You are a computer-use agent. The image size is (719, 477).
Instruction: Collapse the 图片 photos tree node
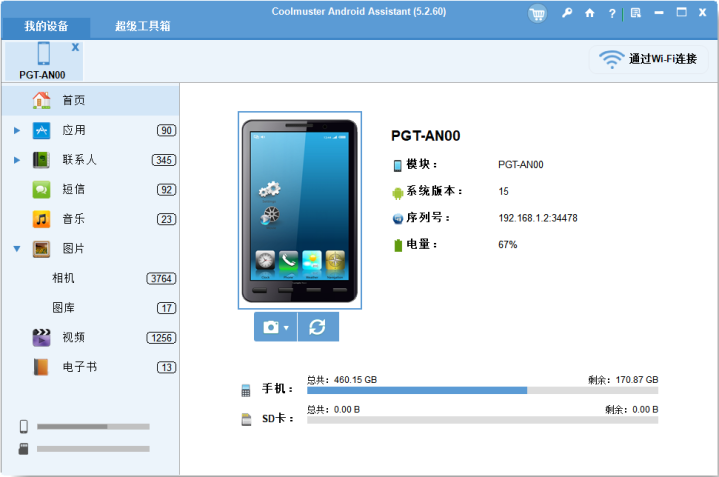[17, 249]
